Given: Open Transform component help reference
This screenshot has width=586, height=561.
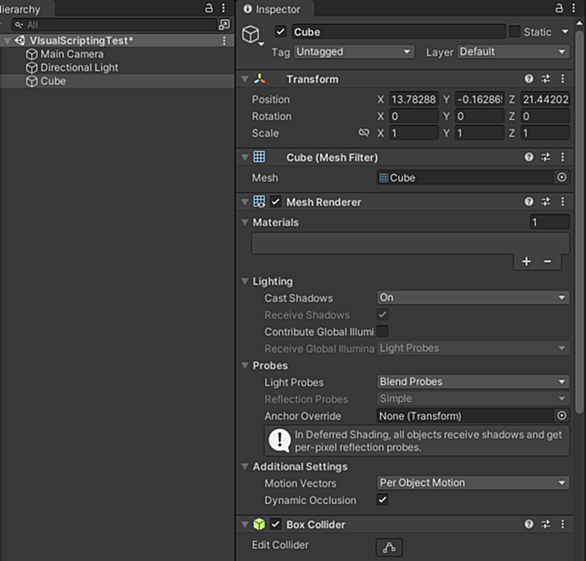Looking at the screenshot, I should (x=528, y=79).
